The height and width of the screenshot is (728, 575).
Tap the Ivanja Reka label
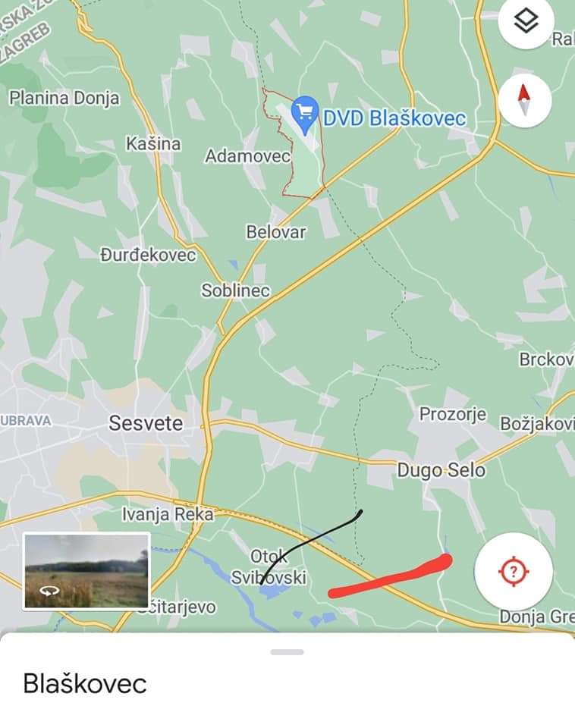tap(168, 514)
